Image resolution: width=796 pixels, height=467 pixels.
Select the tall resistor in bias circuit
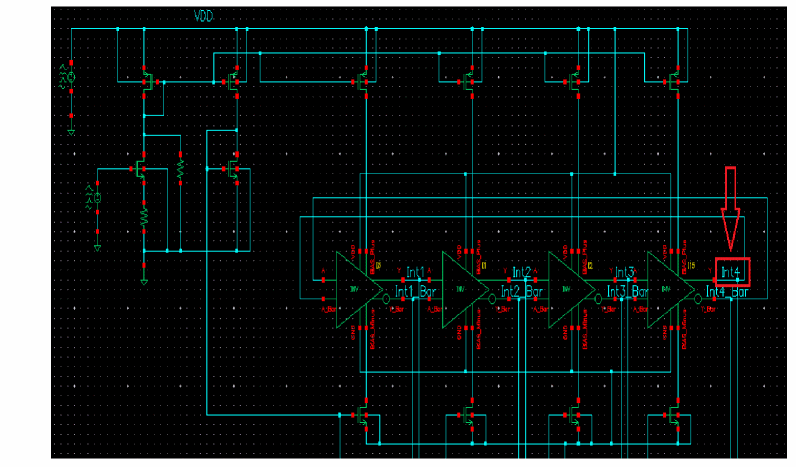(x=181, y=171)
